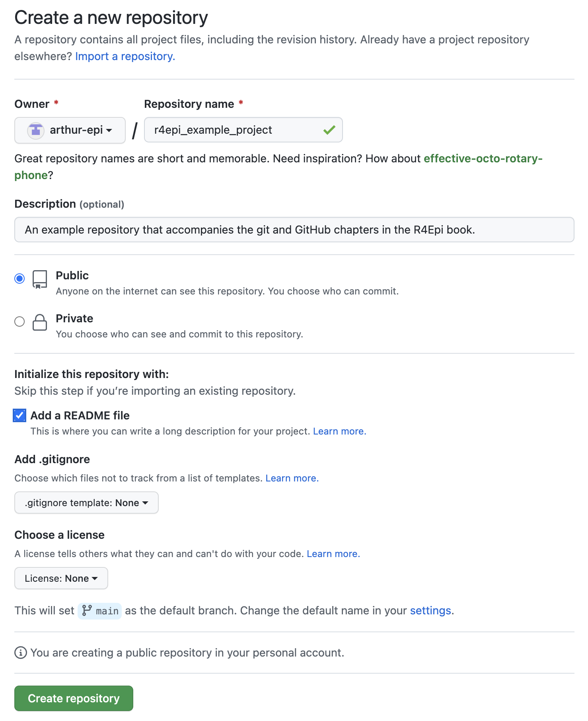Open the Owner arthur-epi dropdown

click(70, 130)
